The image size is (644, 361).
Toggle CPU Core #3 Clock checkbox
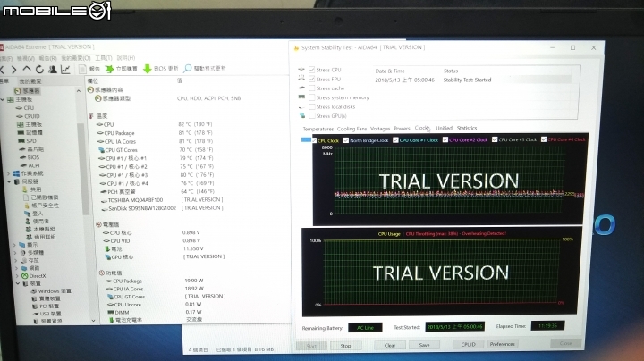coord(495,139)
